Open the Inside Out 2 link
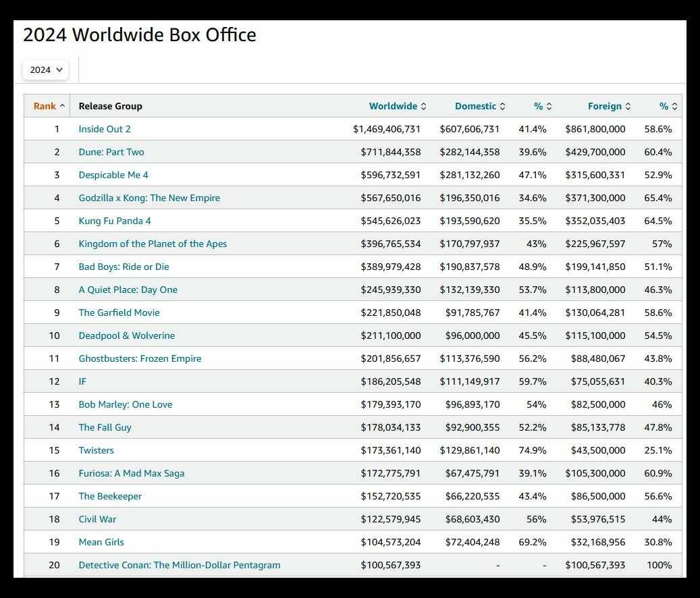This screenshot has width=700, height=598. (105, 129)
